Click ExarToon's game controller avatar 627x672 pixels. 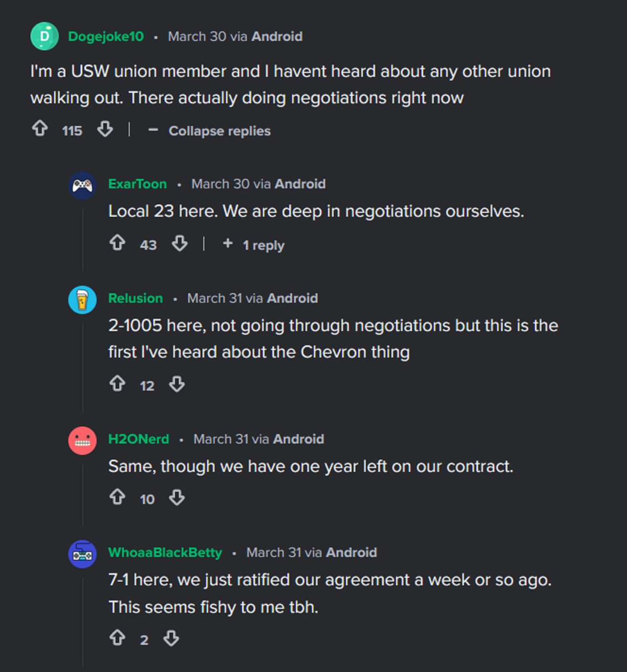tap(82, 185)
